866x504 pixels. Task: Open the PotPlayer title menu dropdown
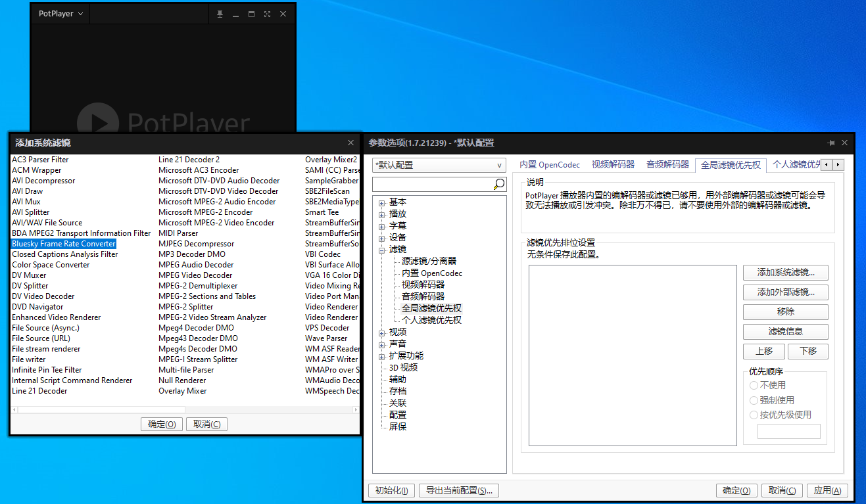tap(60, 14)
